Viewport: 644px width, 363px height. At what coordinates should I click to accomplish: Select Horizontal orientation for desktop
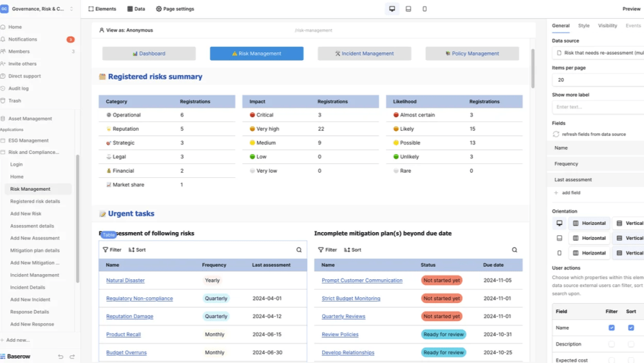point(589,223)
